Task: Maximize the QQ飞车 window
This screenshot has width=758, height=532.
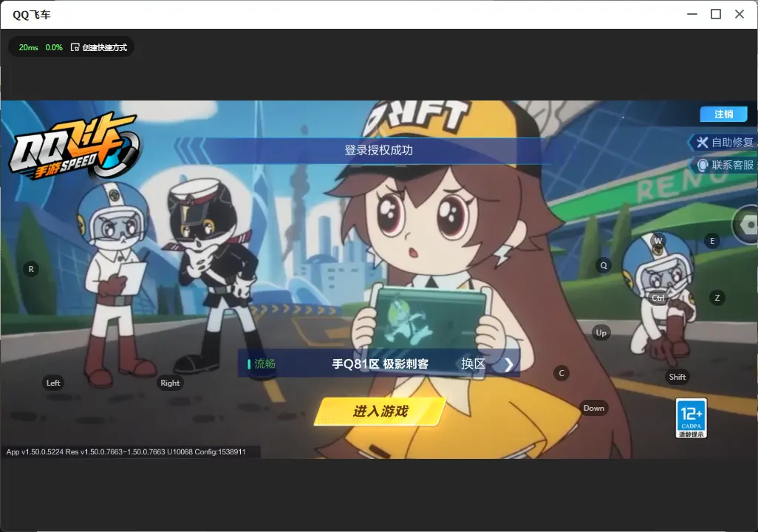Action: pyautogui.click(x=716, y=14)
